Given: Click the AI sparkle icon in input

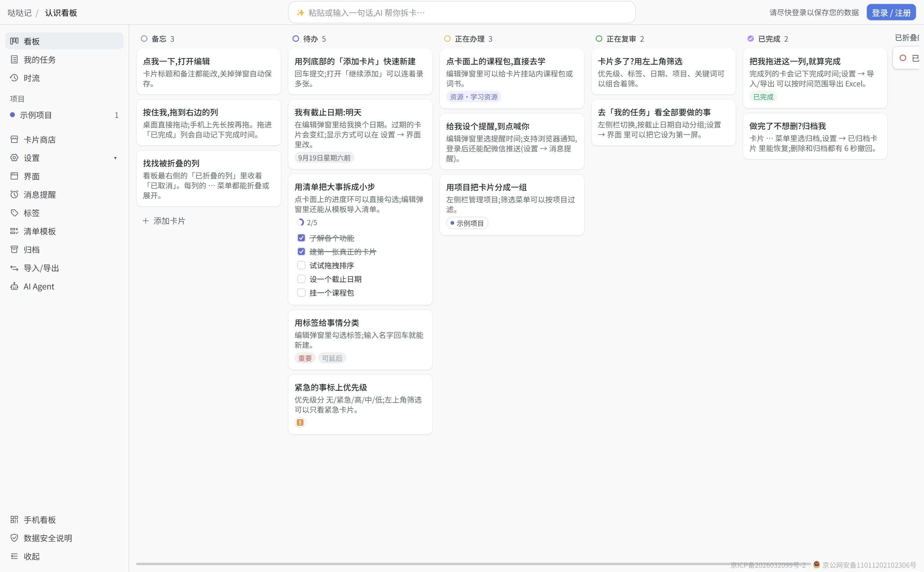Looking at the screenshot, I should click(300, 12).
